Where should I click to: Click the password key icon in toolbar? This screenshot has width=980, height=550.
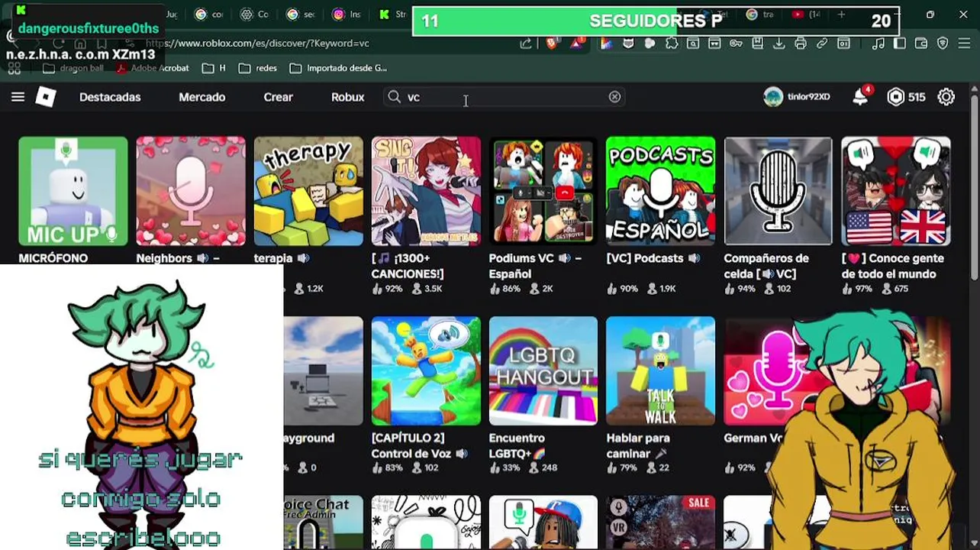pyautogui.click(x=736, y=44)
